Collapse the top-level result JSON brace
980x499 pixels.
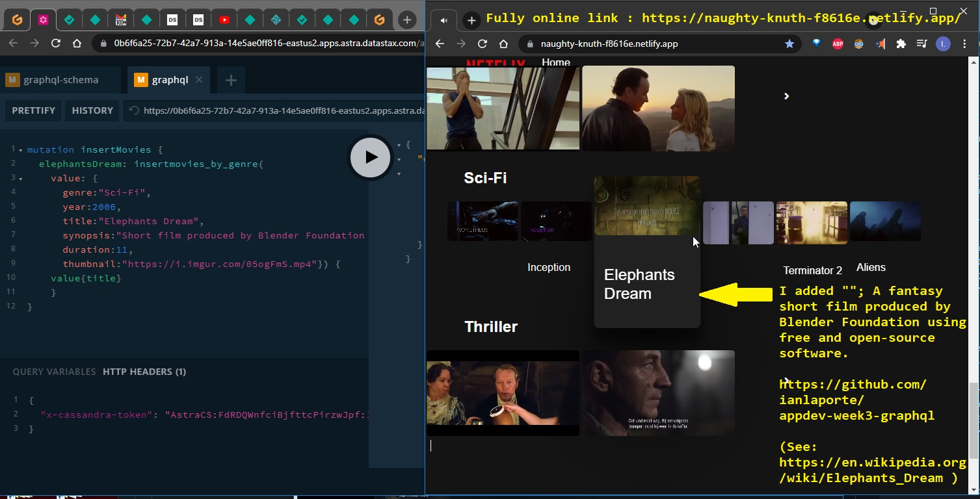[x=399, y=145]
